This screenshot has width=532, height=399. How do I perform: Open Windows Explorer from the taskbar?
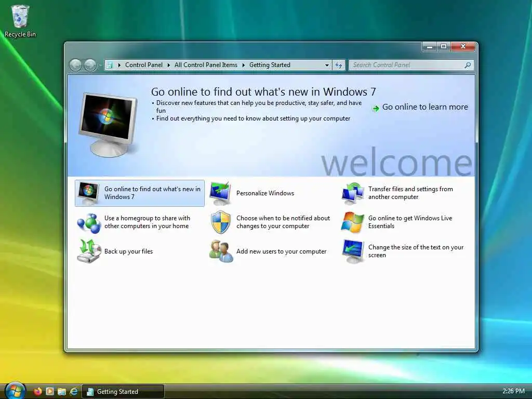62,392
